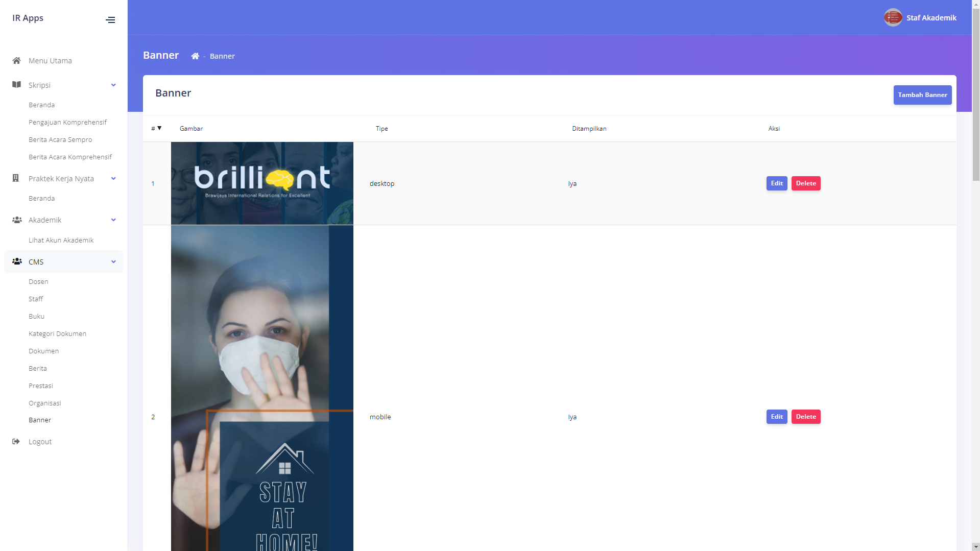Open the Staf Akademik avatar

tap(893, 17)
